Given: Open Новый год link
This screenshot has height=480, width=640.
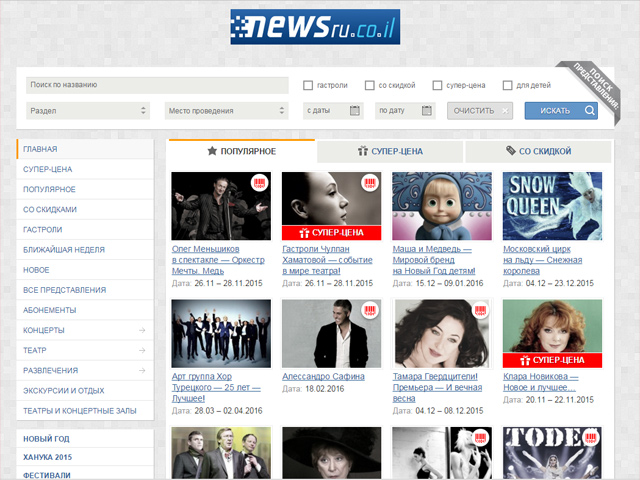Looking at the screenshot, I should pyautogui.click(x=46, y=439).
